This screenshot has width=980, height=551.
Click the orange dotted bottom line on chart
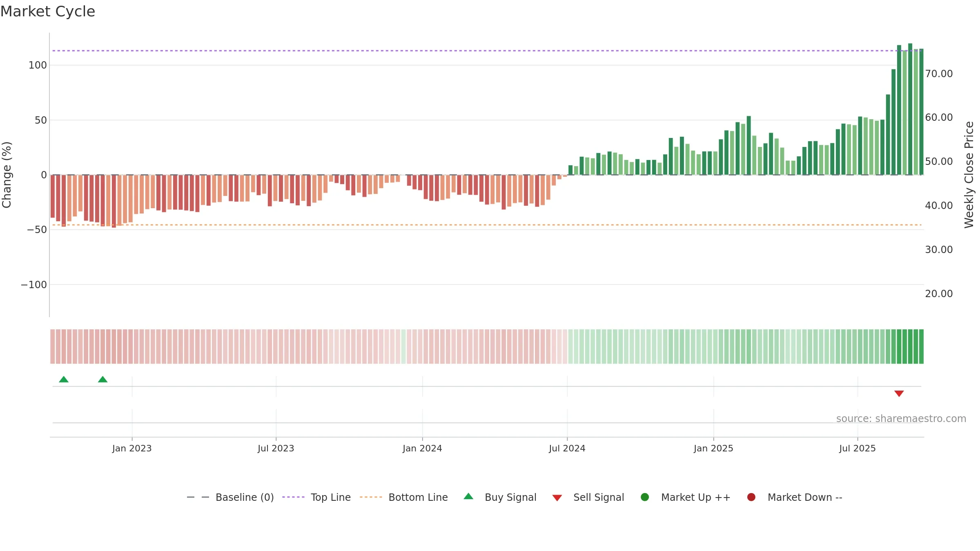tap(486, 225)
